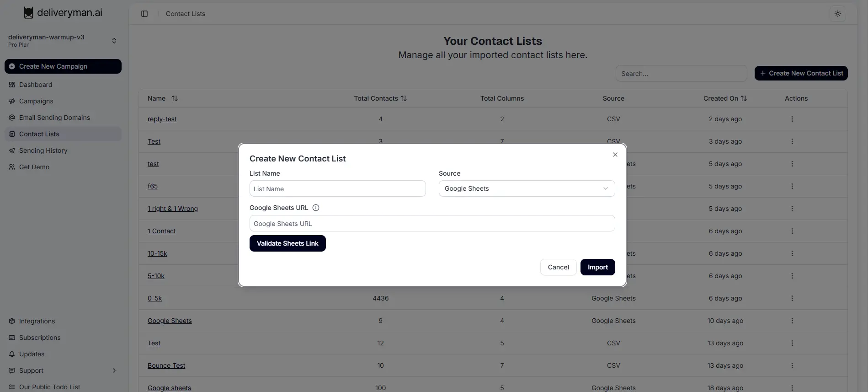The width and height of the screenshot is (868, 392).
Task: Sort the table by Name column
Action: [x=175, y=98]
